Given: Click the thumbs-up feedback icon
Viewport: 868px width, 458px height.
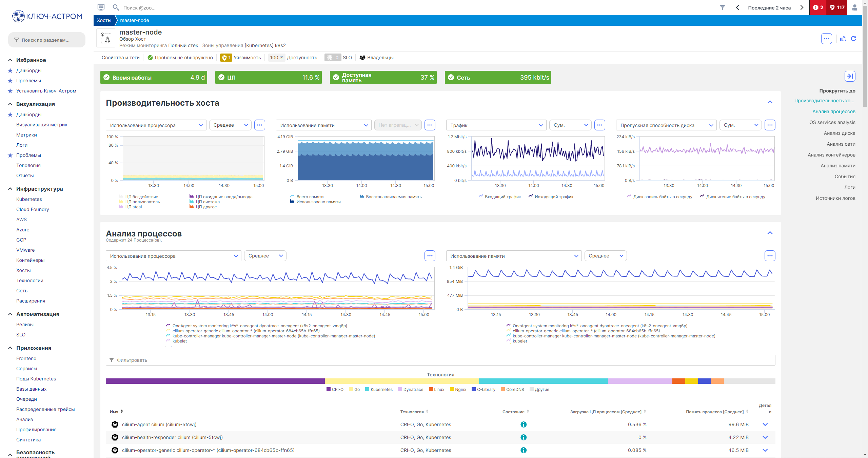Looking at the screenshot, I should (x=843, y=39).
